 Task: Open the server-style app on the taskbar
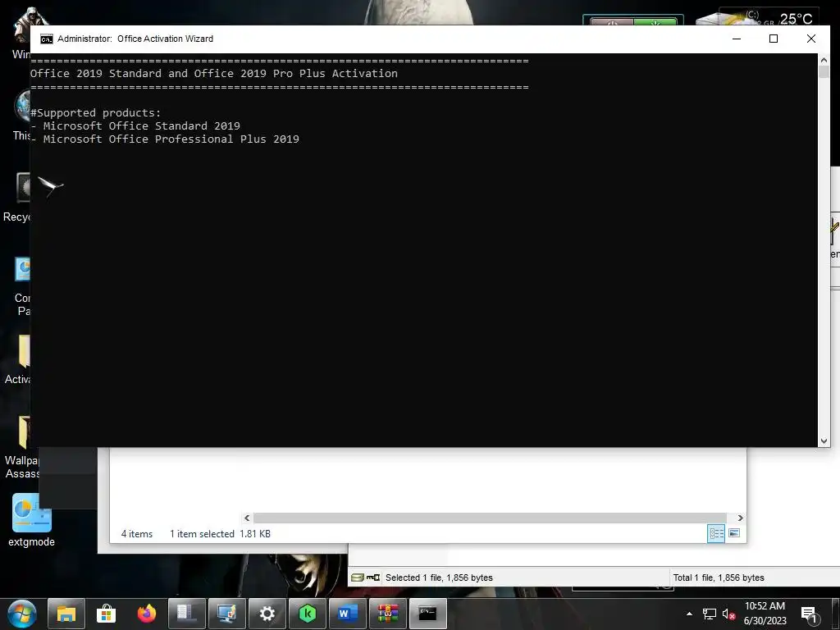tap(186, 614)
